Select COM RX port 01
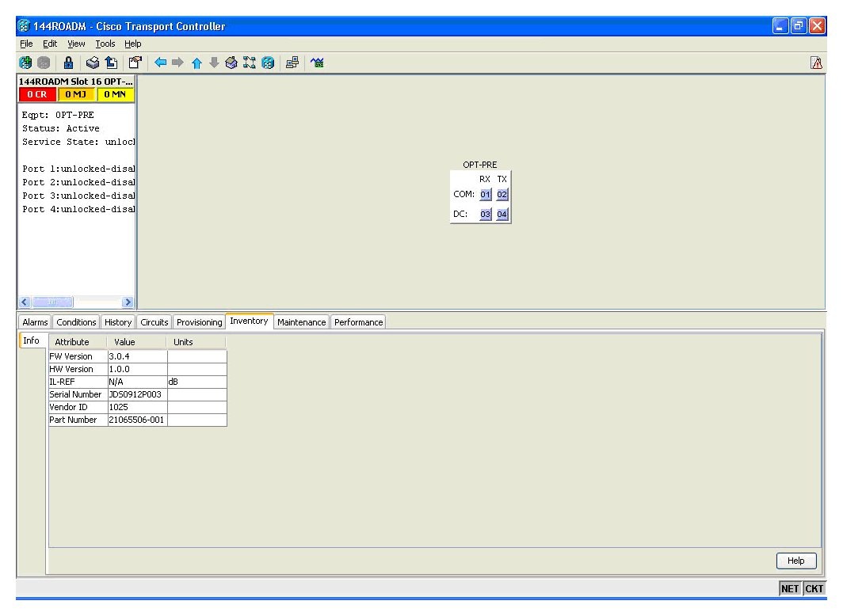 tap(486, 195)
